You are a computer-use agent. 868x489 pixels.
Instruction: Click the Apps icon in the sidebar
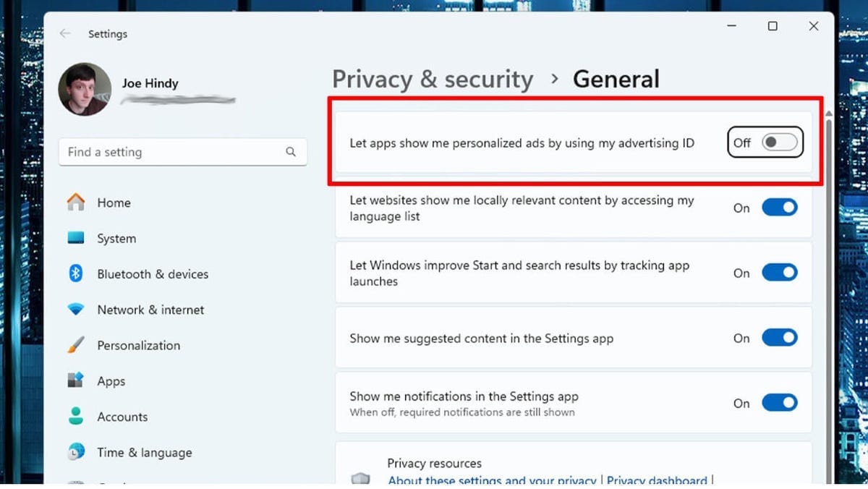[x=76, y=380]
